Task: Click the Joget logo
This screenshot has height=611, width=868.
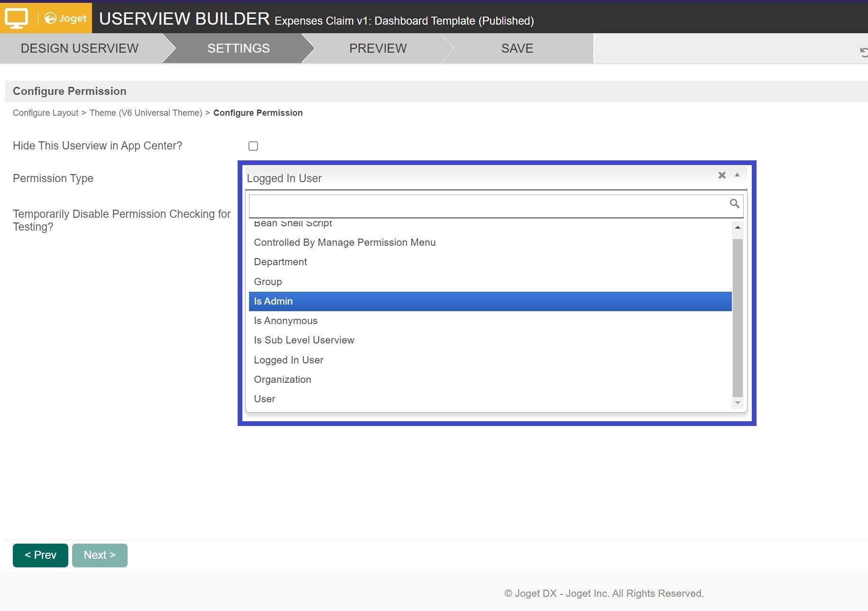Action: tap(65, 18)
